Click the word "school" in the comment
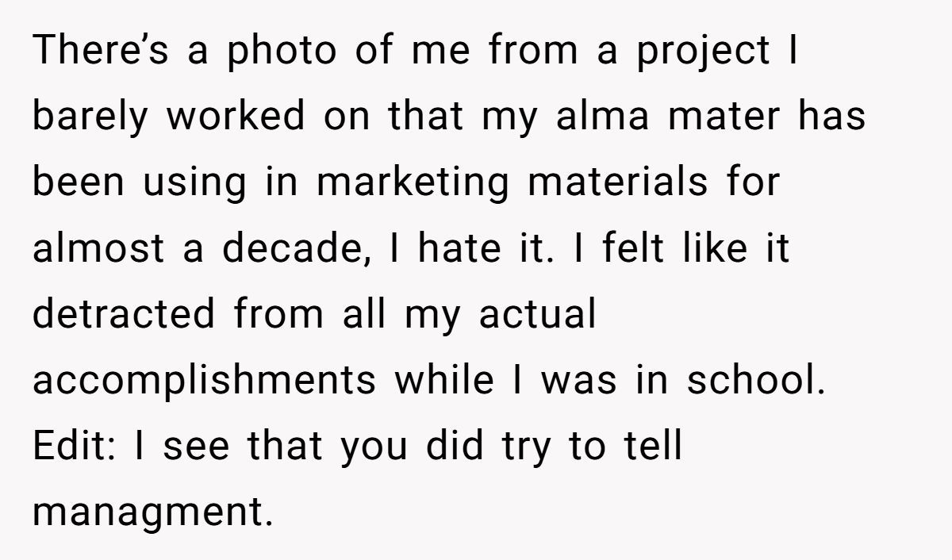This screenshot has width=952, height=560. [x=750, y=381]
